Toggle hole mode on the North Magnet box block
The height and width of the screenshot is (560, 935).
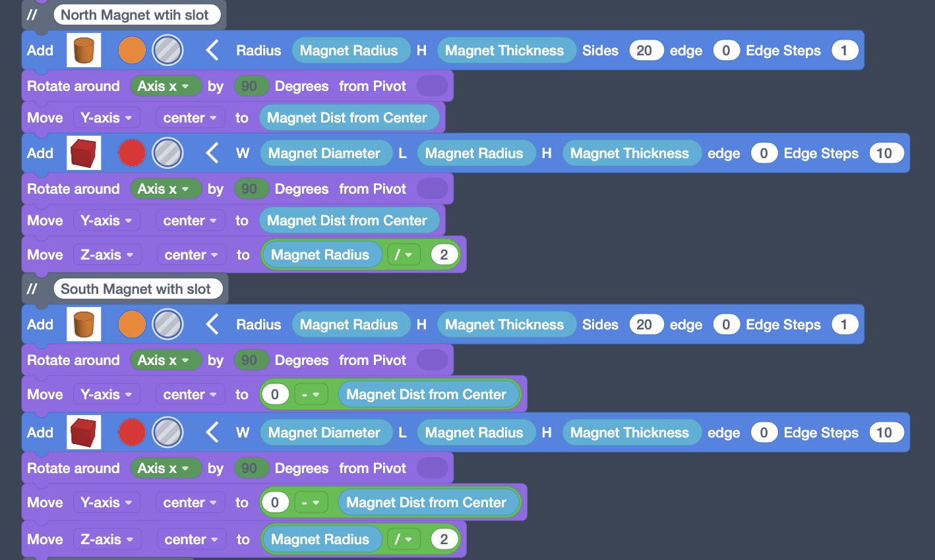coord(167,153)
